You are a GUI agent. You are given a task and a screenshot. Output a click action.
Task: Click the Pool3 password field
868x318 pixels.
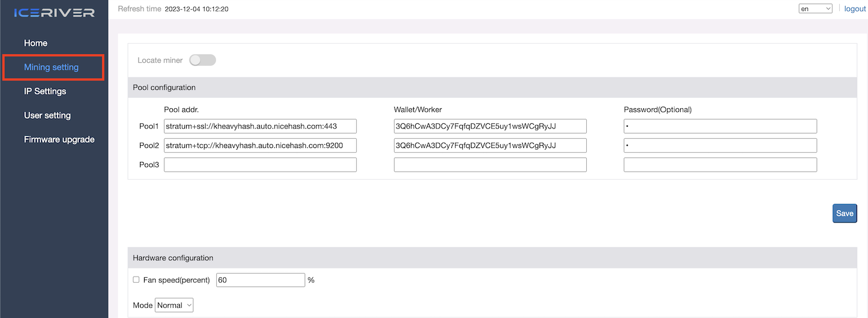[x=720, y=165]
